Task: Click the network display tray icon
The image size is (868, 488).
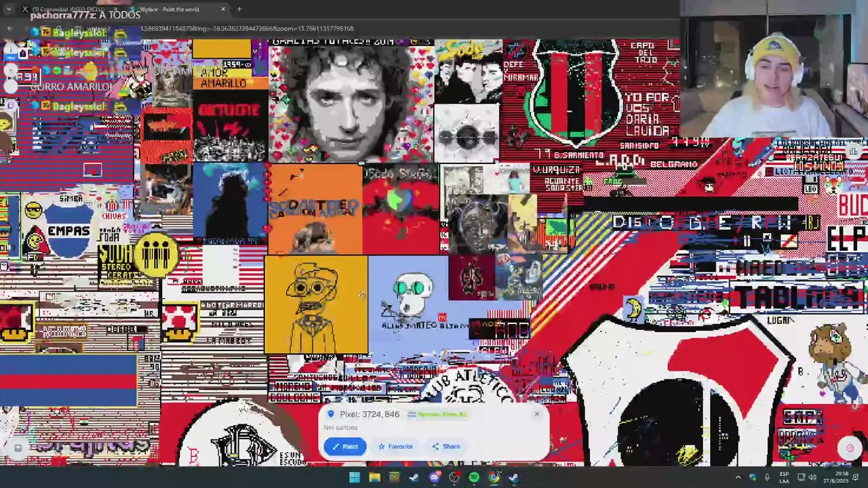Action: pos(801,477)
